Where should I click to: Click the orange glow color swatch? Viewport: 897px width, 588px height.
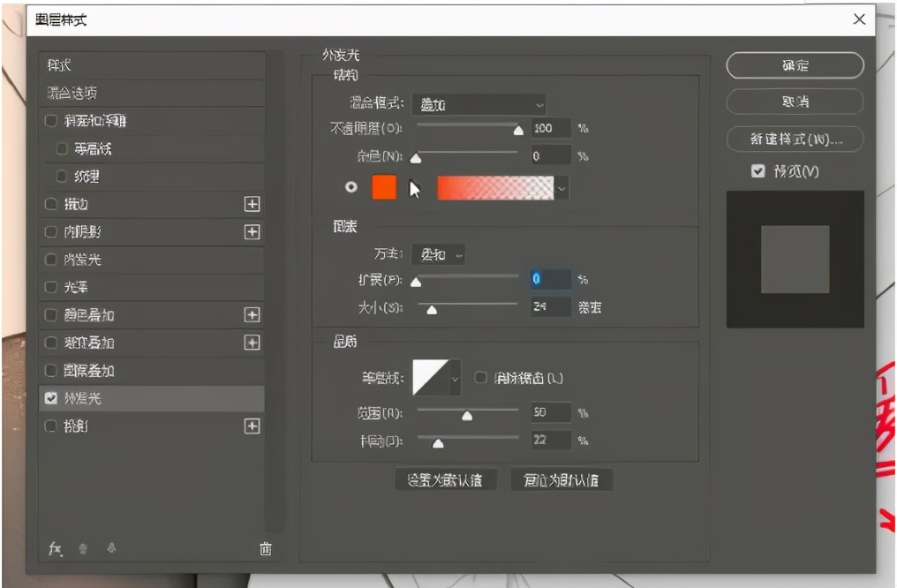click(384, 187)
